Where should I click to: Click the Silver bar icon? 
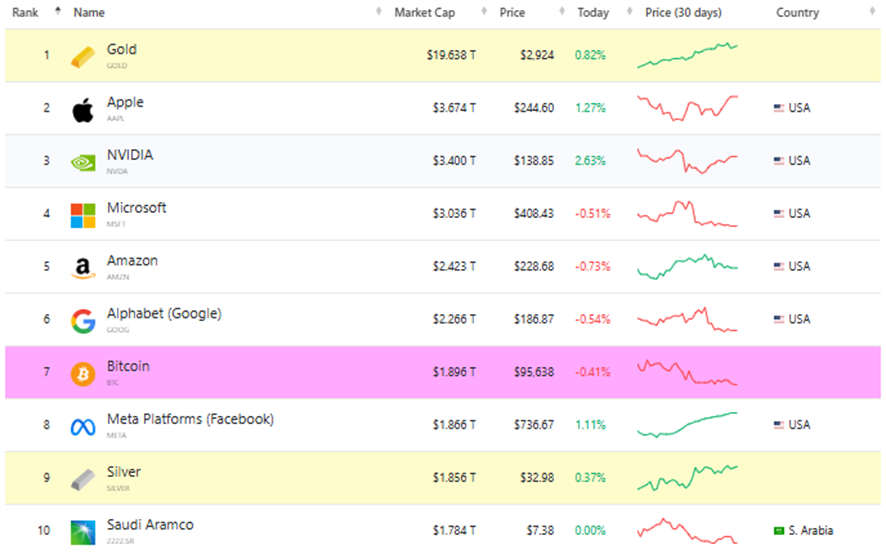(83, 479)
